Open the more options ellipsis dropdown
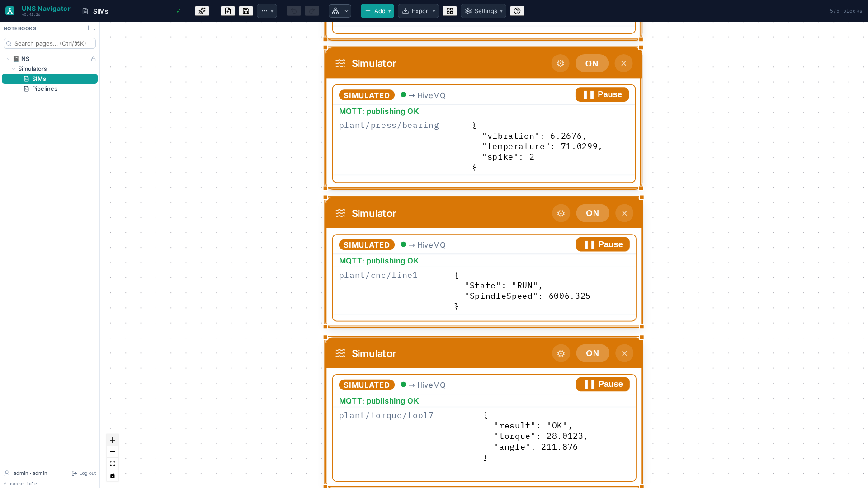Viewport: 868px width, 488px height. [x=267, y=11]
